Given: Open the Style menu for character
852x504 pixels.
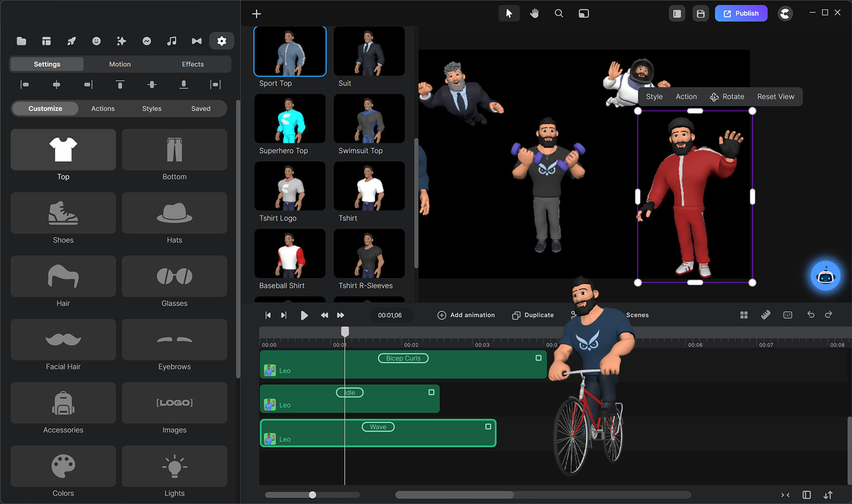Looking at the screenshot, I should point(654,97).
